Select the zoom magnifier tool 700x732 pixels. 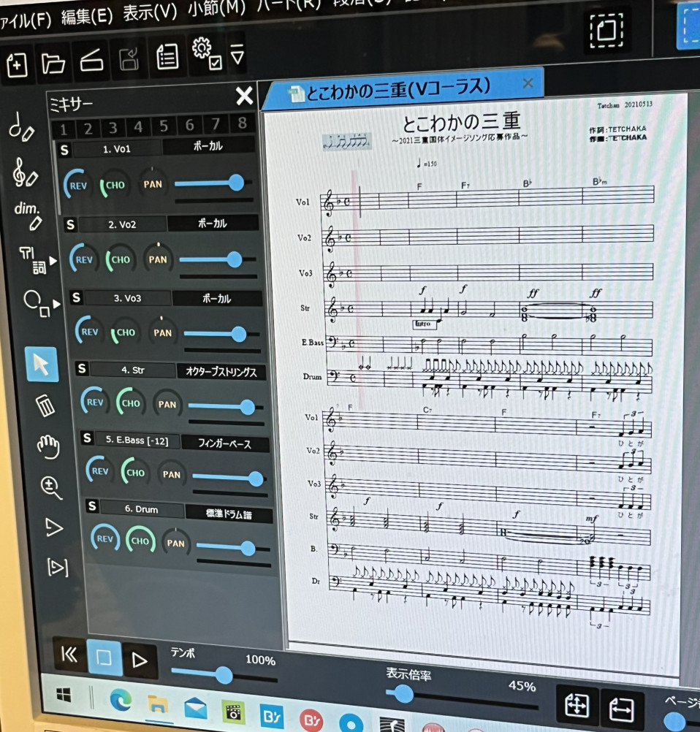click(x=51, y=488)
